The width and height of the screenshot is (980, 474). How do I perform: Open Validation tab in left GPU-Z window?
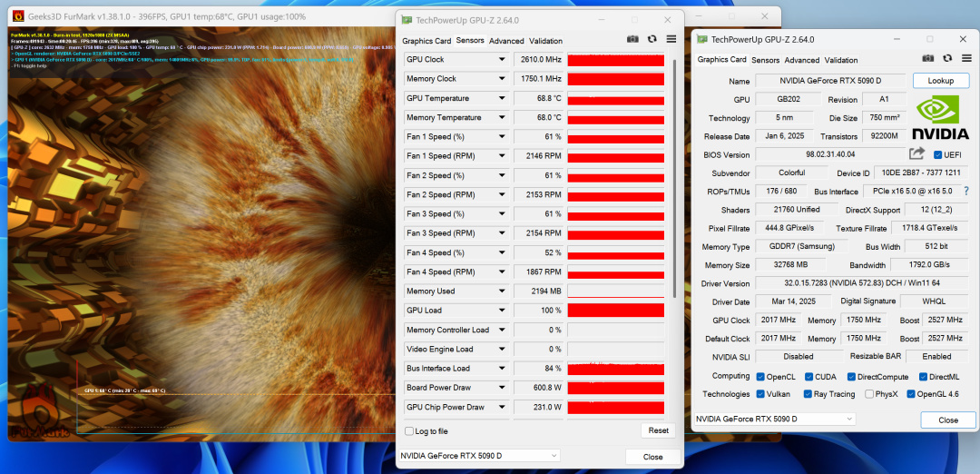[x=545, y=41]
